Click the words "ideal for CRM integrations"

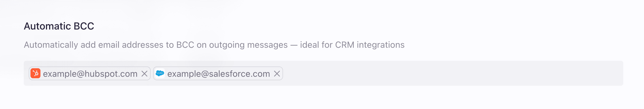(352, 45)
